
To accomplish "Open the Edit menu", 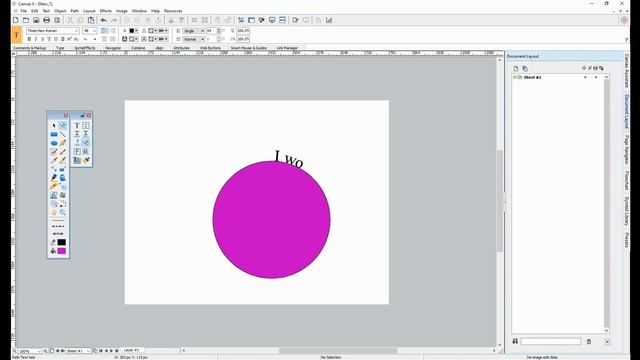I will tap(35, 11).
